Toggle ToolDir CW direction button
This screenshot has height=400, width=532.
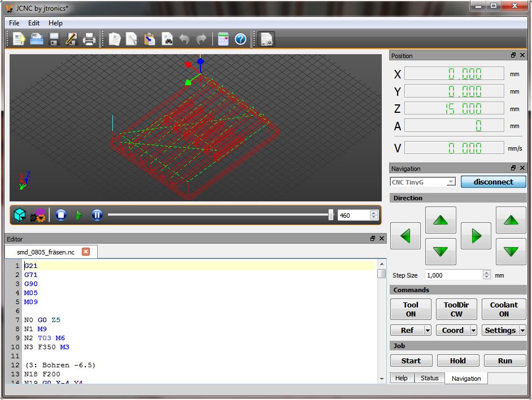coord(456,309)
